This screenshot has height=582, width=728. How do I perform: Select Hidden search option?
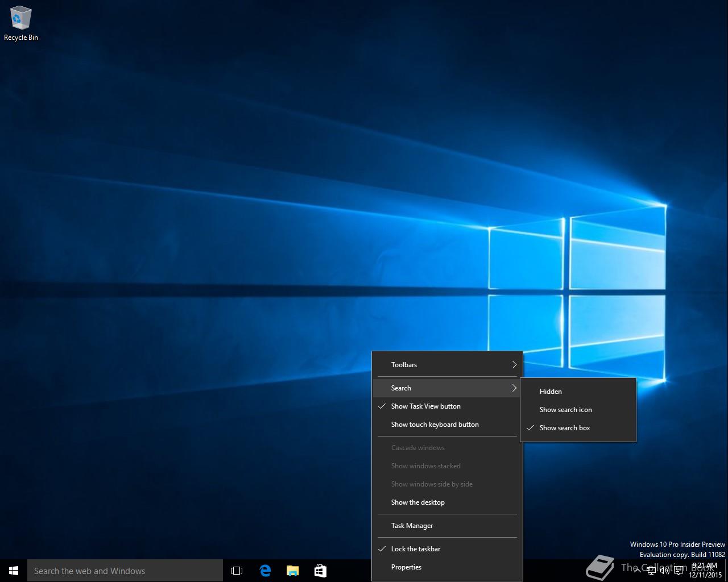578,392
